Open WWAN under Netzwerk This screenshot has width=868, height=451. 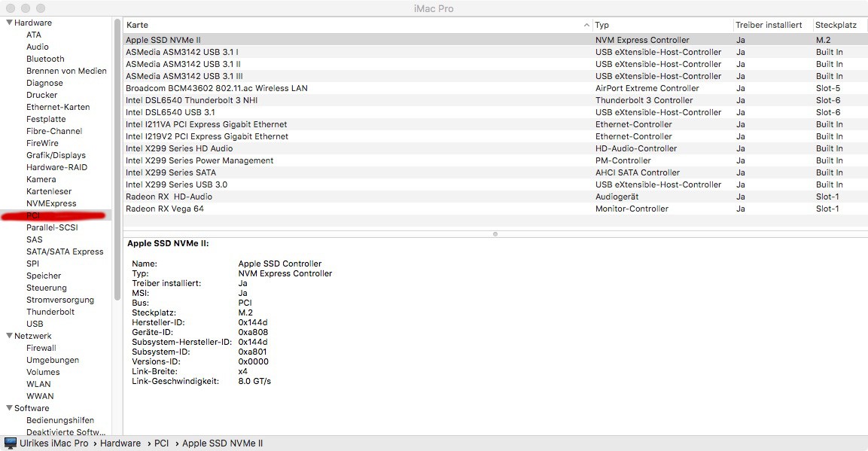pyautogui.click(x=40, y=396)
